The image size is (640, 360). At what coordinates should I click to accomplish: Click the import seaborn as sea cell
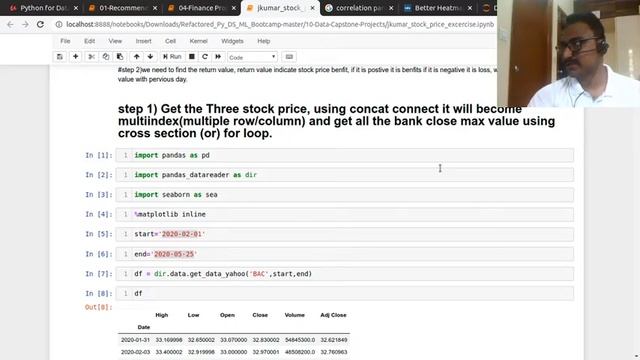click(x=344, y=195)
